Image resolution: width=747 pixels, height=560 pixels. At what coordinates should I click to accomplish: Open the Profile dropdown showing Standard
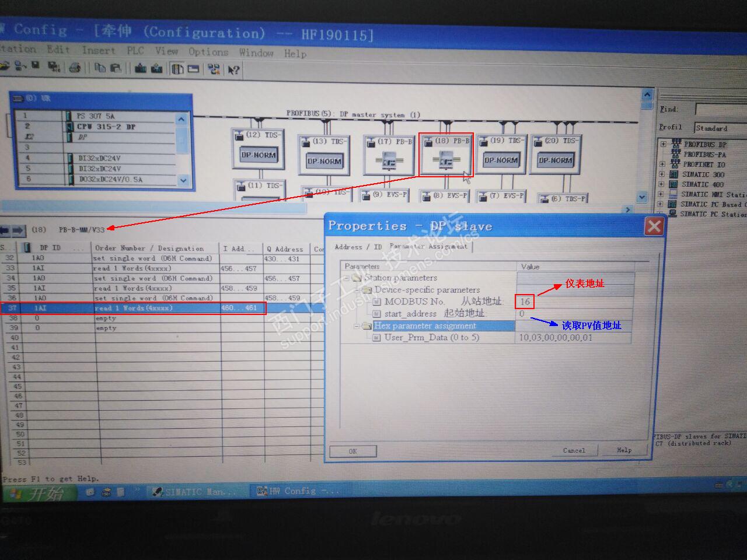click(721, 128)
